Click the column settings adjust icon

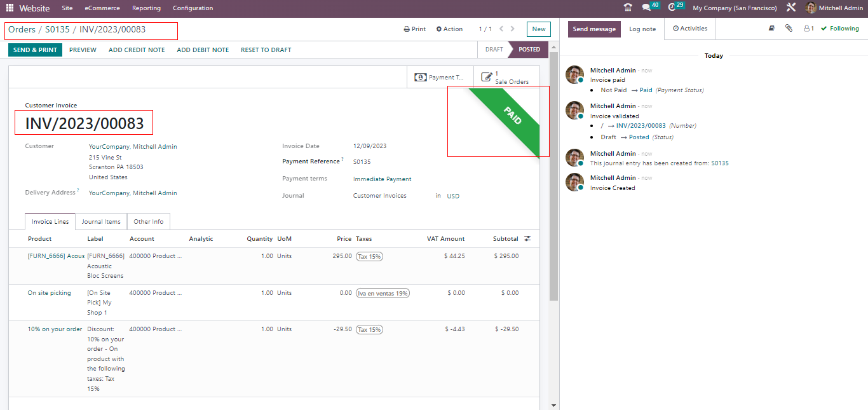coord(527,239)
